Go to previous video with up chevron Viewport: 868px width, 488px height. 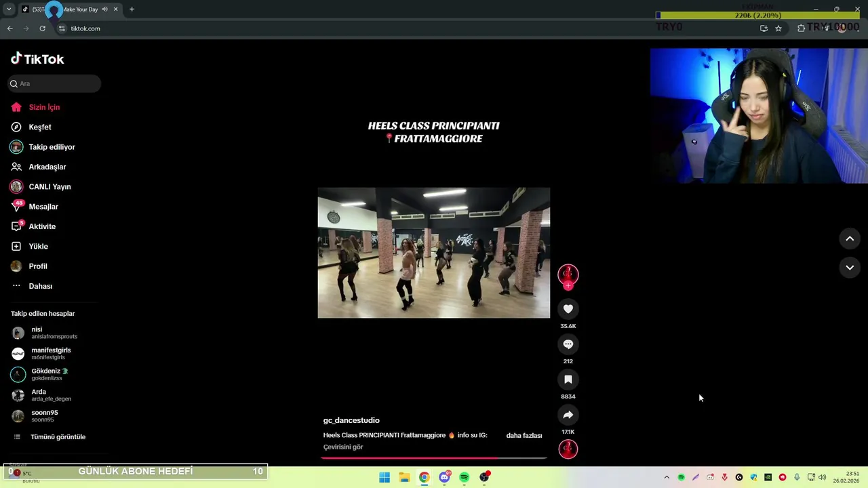tap(850, 239)
